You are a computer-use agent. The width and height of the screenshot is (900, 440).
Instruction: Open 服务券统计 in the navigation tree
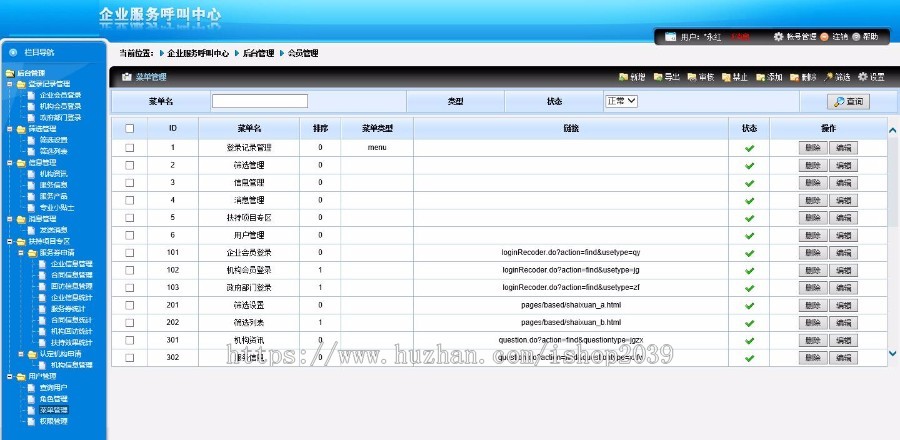(68, 309)
